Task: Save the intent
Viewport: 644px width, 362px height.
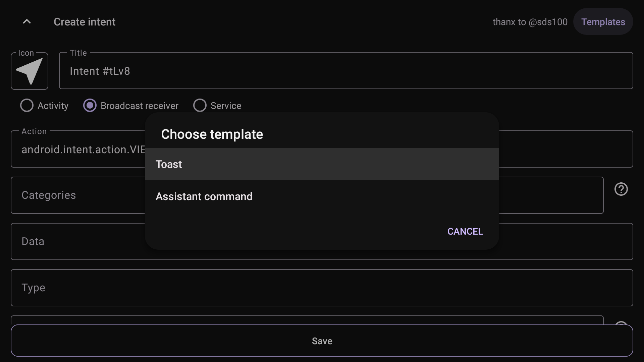Action: [321, 341]
